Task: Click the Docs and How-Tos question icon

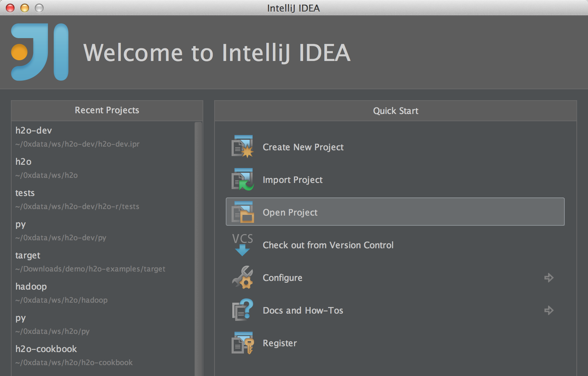Action: tap(242, 310)
